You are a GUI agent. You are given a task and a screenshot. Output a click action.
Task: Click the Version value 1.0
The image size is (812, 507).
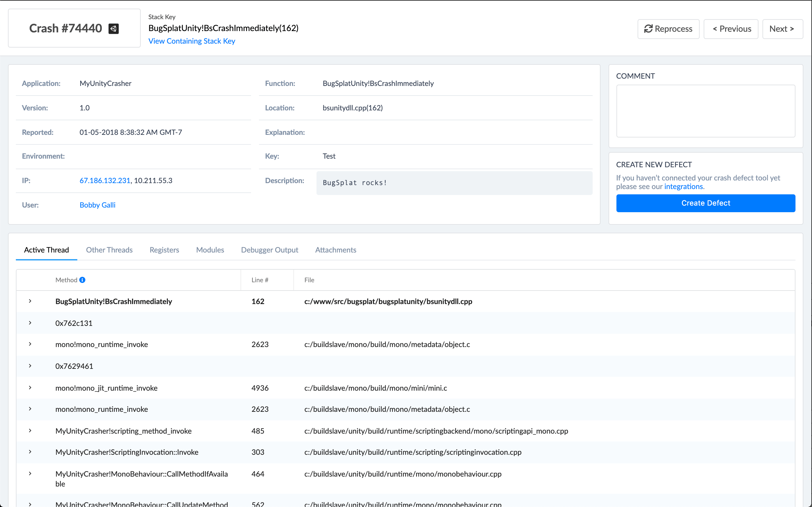85,108
